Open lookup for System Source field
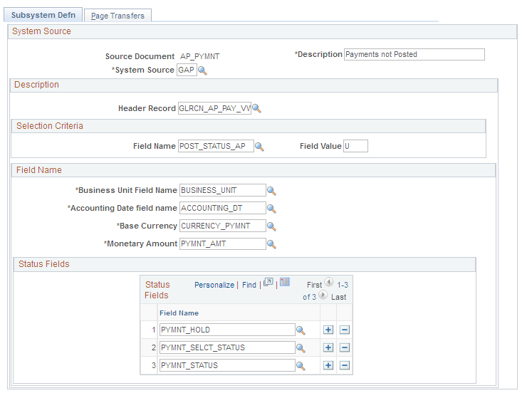Image resolution: width=532 pixels, height=398 pixels. click(x=202, y=70)
